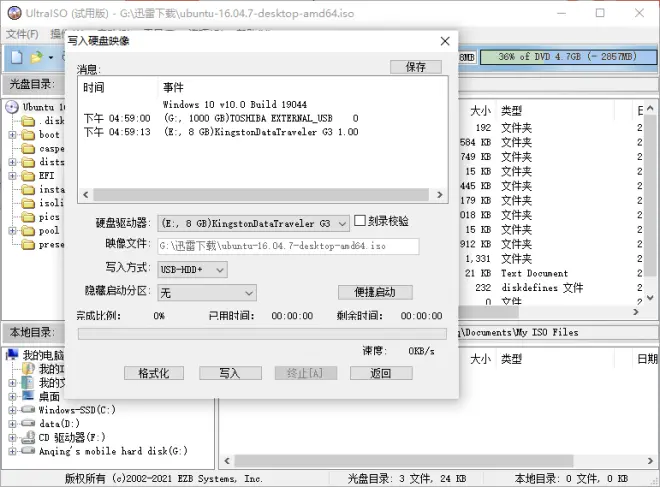Click the My Computer icon in local tree
Screen dimensions: 660x487
coord(13,355)
